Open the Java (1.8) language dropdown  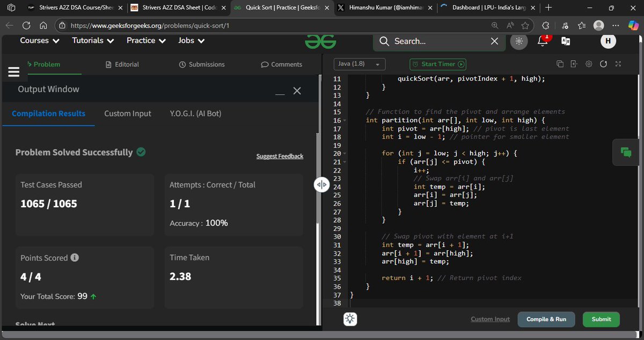pyautogui.click(x=359, y=64)
